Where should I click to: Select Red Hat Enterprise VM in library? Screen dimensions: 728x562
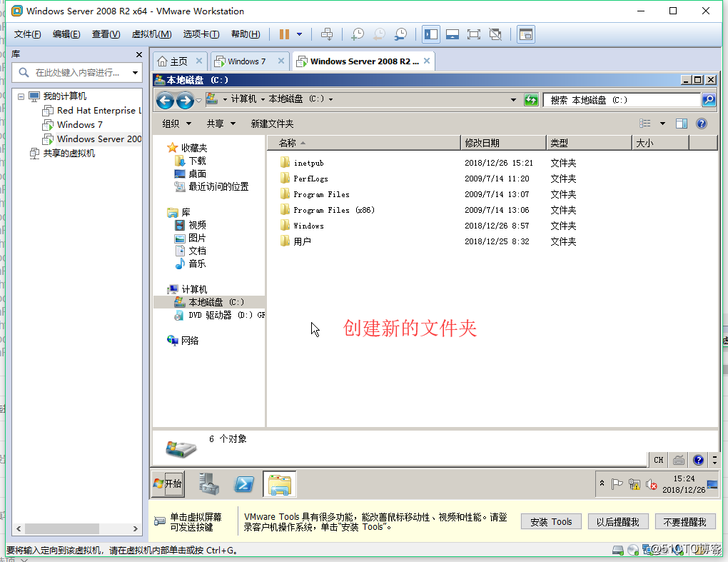[x=92, y=111]
